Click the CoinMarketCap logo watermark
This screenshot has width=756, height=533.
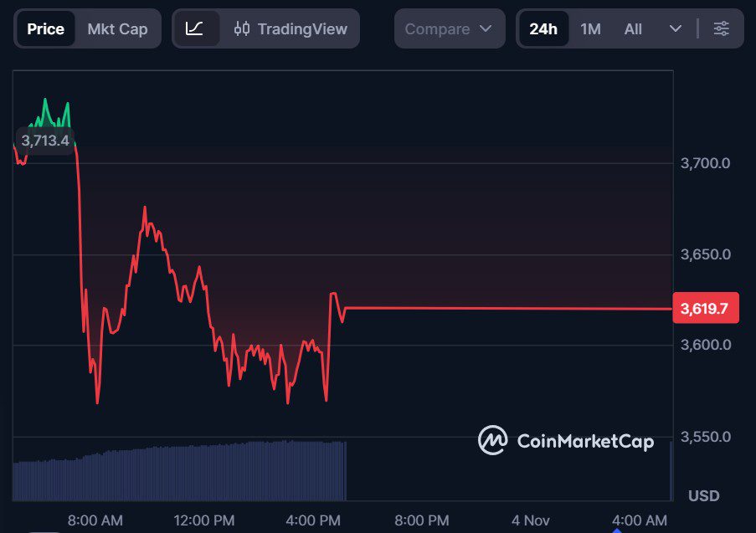[566, 441]
